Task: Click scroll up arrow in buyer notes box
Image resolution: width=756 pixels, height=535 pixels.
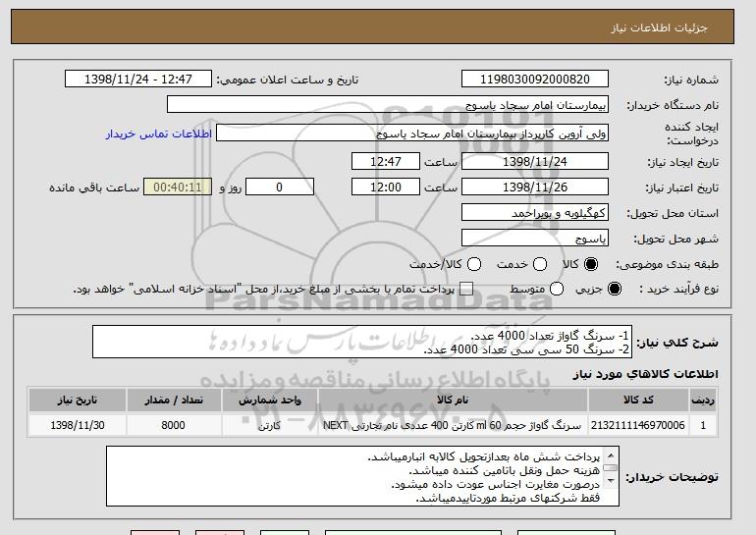Action: pos(611,455)
